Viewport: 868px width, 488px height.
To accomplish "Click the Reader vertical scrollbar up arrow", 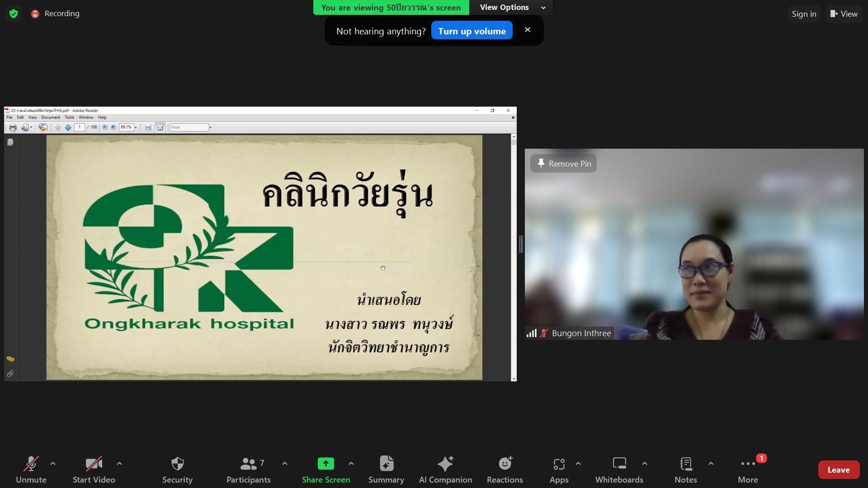I will pyautogui.click(x=514, y=136).
